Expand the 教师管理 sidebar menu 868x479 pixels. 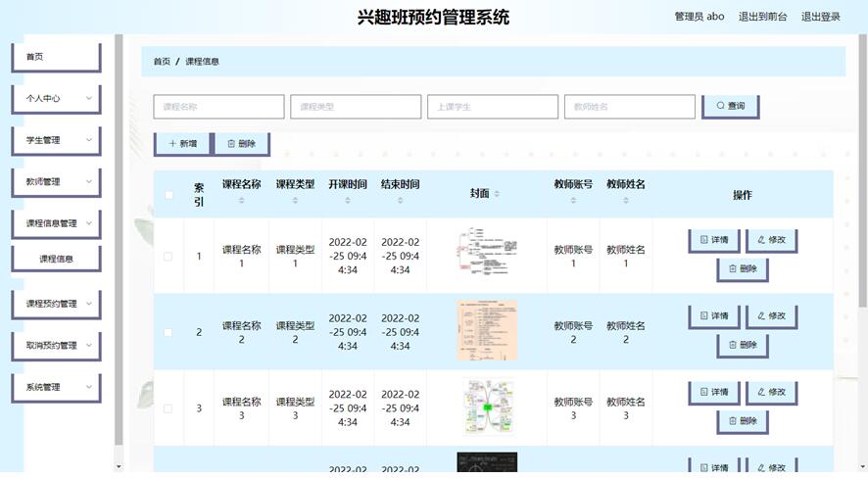(57, 181)
